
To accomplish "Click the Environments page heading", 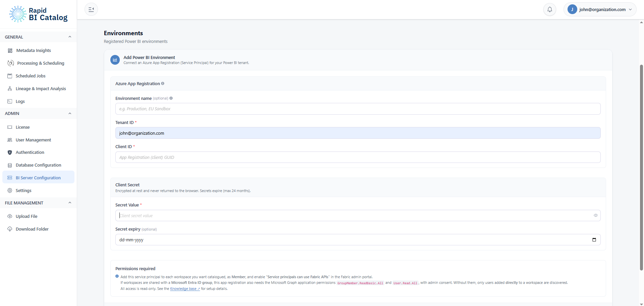I will click(x=123, y=33).
